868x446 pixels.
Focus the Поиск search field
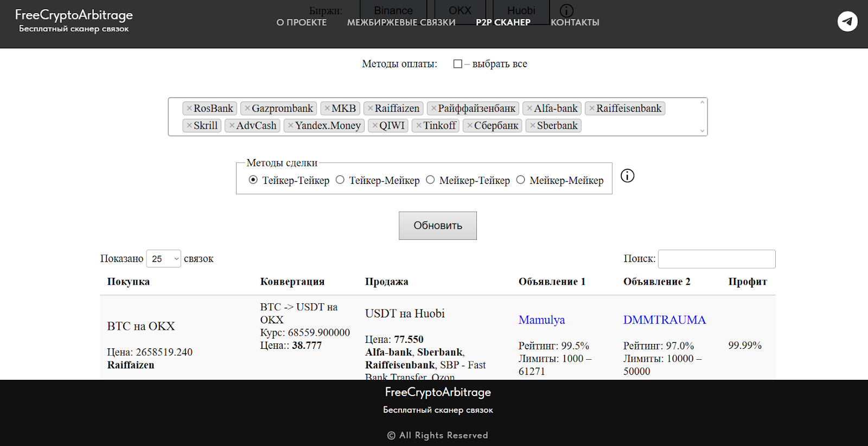coord(717,259)
